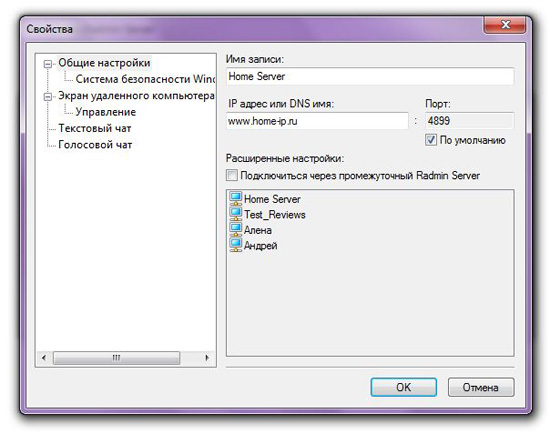The height and width of the screenshot is (434, 550).
Task: Uncheck the По умолчанию port checkbox
Action: pyautogui.click(x=431, y=140)
